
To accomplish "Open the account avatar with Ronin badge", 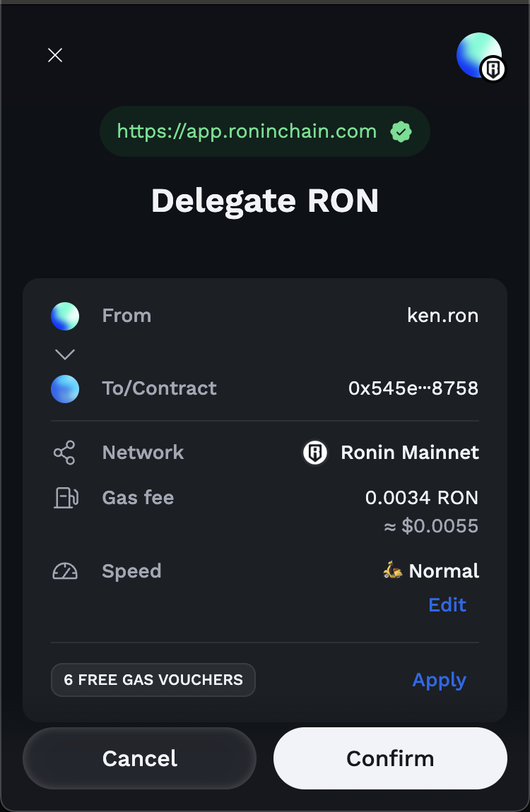I will pyautogui.click(x=481, y=56).
